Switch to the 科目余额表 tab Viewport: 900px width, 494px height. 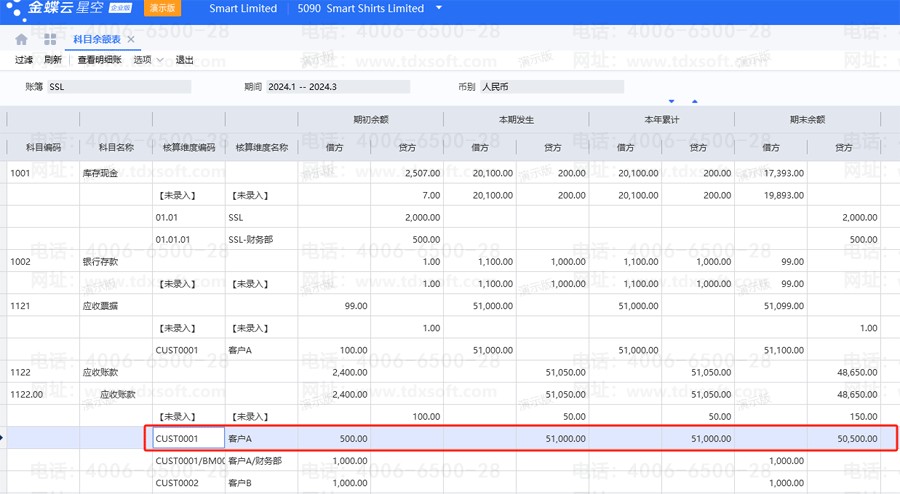coord(97,39)
